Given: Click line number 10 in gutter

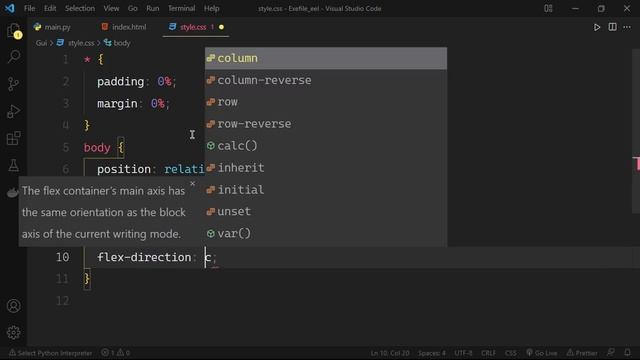Looking at the screenshot, I should pos(62,257).
